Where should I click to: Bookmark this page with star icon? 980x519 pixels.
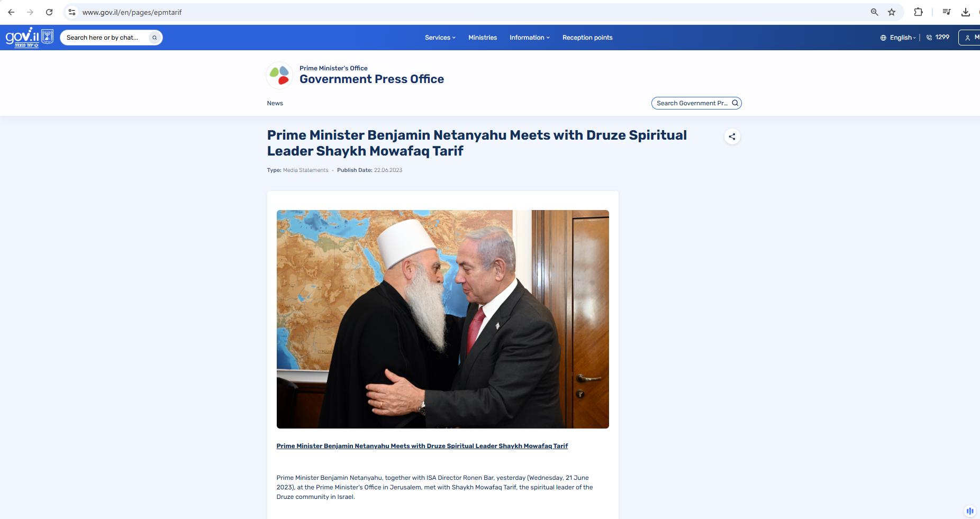(x=892, y=12)
